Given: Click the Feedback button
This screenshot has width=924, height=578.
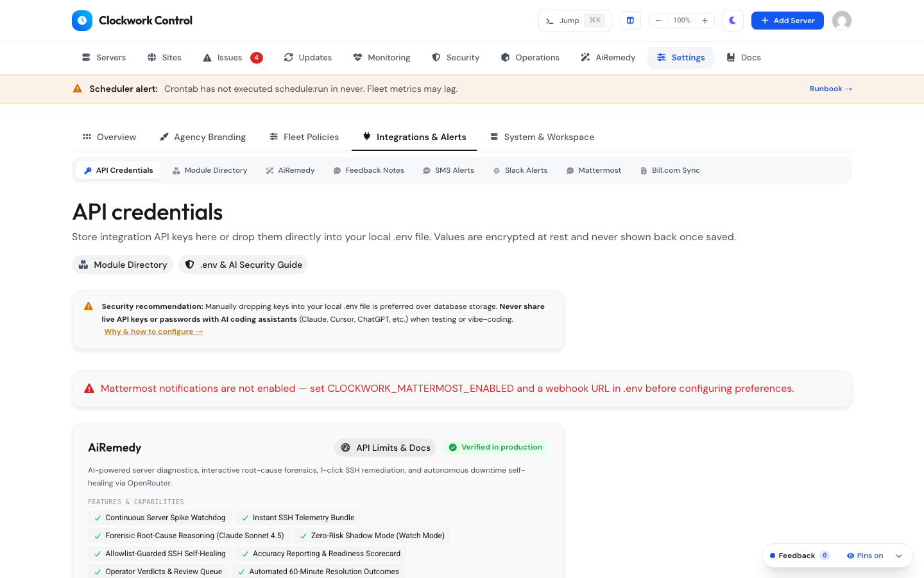Looking at the screenshot, I should (x=800, y=556).
